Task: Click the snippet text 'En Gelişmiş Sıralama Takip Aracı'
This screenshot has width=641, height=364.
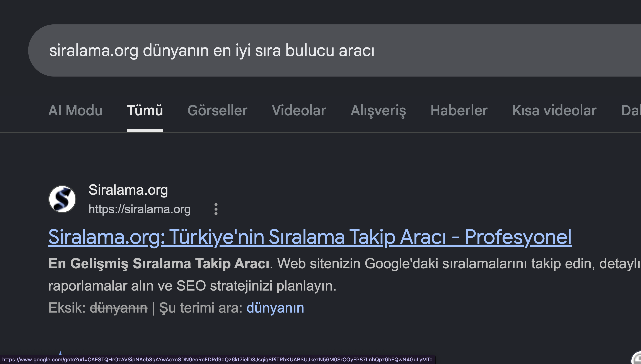Action: click(159, 264)
